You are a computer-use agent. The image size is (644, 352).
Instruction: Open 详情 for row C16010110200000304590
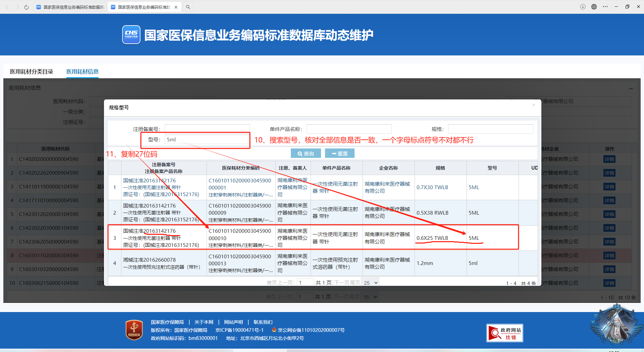(x=609, y=256)
